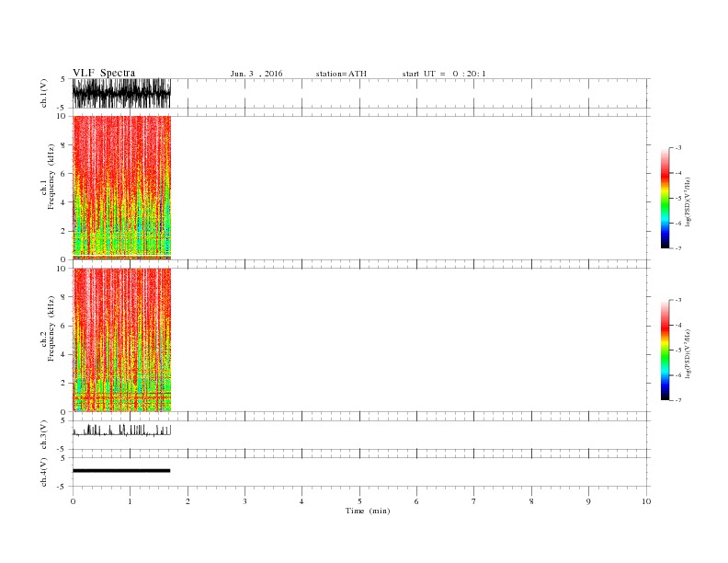The image size is (728, 563).
Task: Click the ch.4(V) thick black line
Action: tap(121, 471)
